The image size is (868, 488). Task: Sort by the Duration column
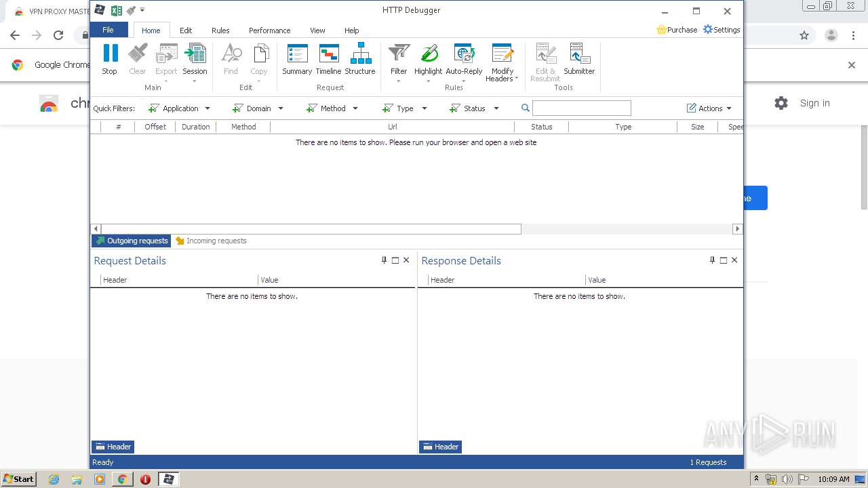pyautogui.click(x=196, y=127)
